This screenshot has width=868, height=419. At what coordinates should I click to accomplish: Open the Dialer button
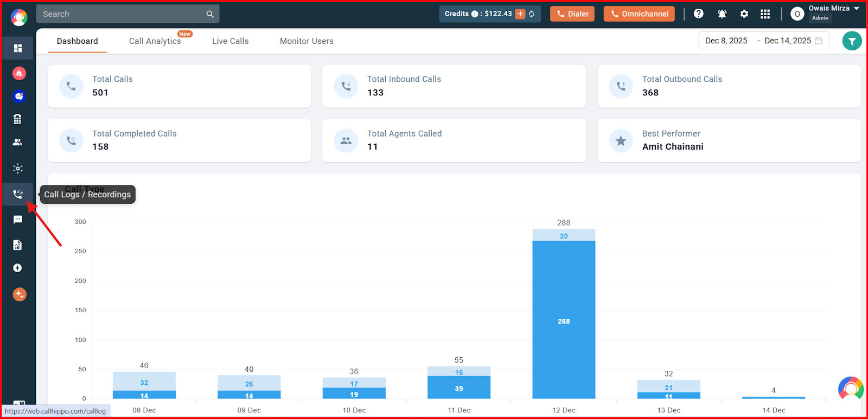pyautogui.click(x=572, y=14)
